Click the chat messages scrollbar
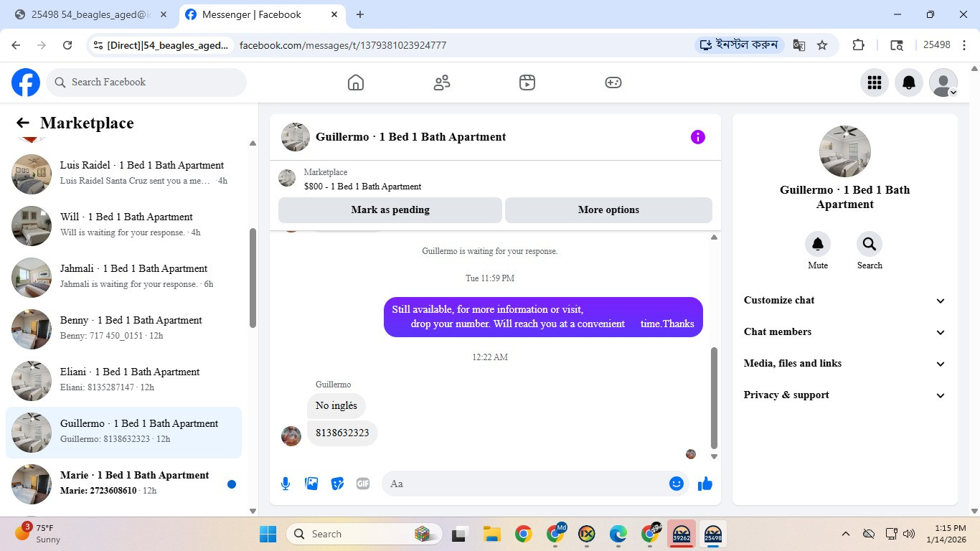Screen dimensions: 980x551 [x=714, y=397]
